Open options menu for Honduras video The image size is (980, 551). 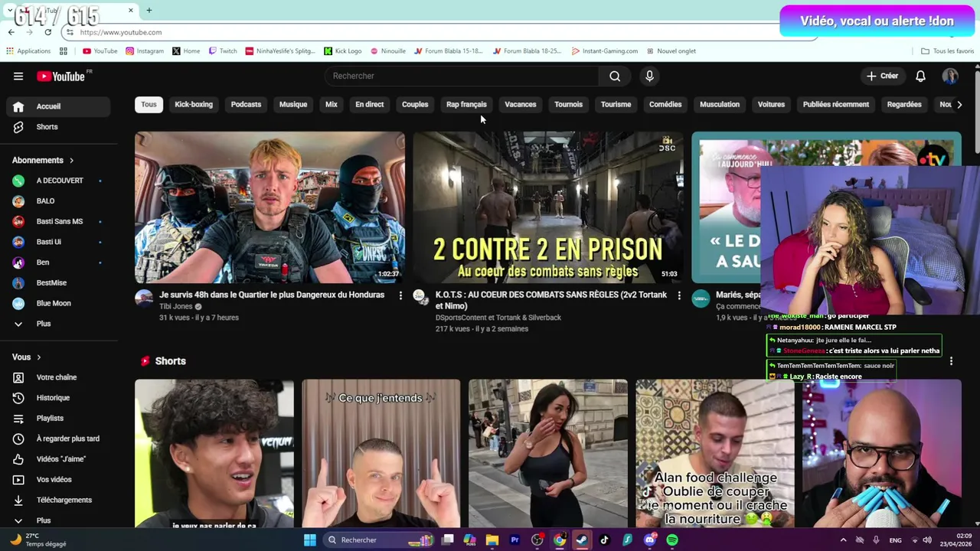tap(400, 295)
